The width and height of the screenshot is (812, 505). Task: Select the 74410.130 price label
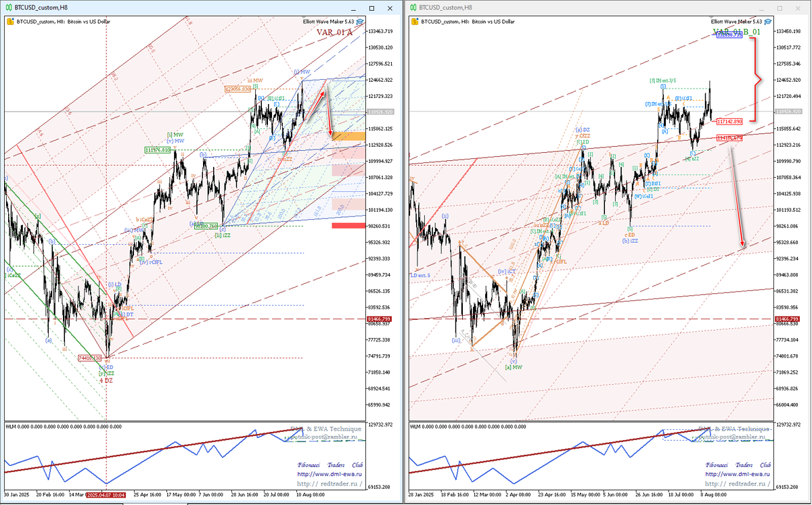(89, 358)
